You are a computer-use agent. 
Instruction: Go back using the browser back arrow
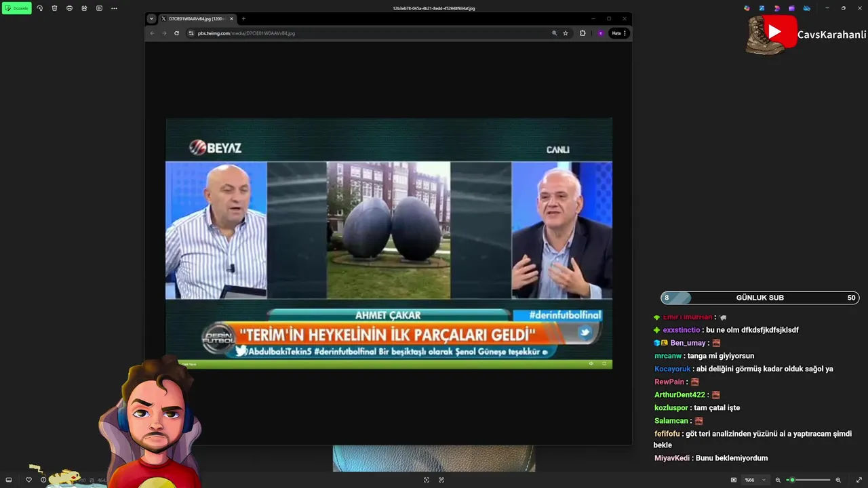(152, 33)
